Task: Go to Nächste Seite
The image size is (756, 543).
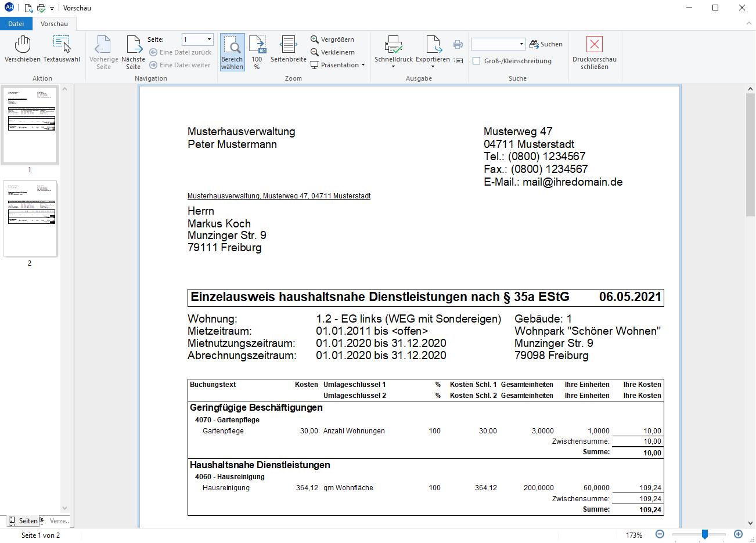Action: (134, 52)
